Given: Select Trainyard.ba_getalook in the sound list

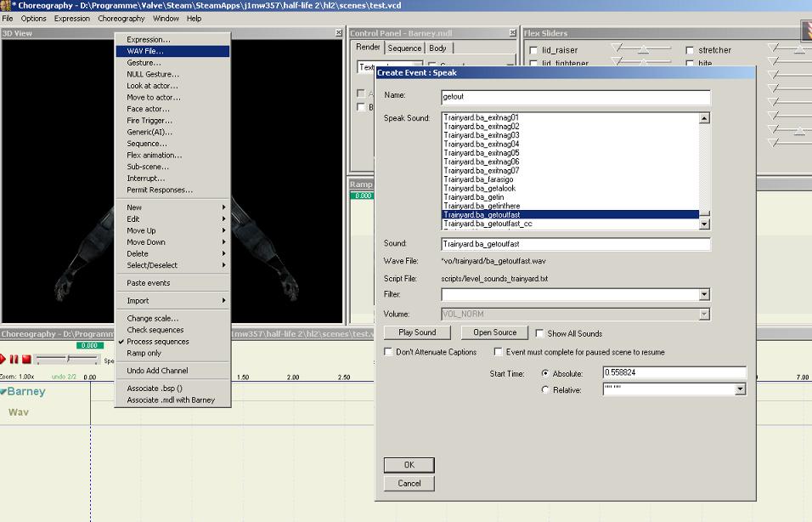Looking at the screenshot, I should point(571,188).
